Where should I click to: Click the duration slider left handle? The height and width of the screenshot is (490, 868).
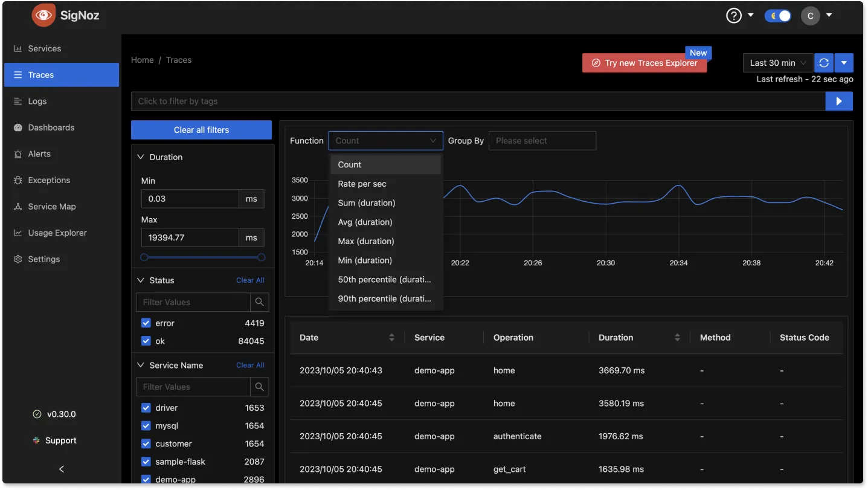coord(144,257)
